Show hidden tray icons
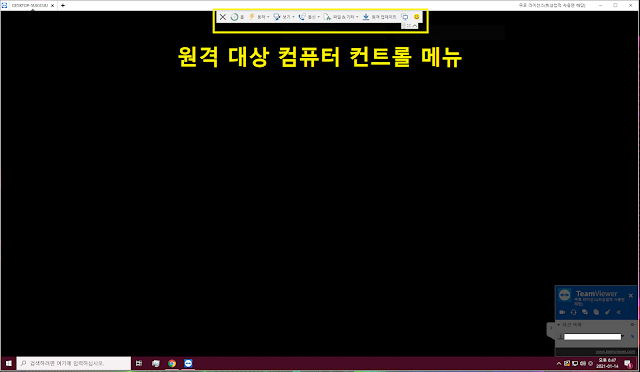The height and width of the screenshot is (372, 640). pos(559,363)
